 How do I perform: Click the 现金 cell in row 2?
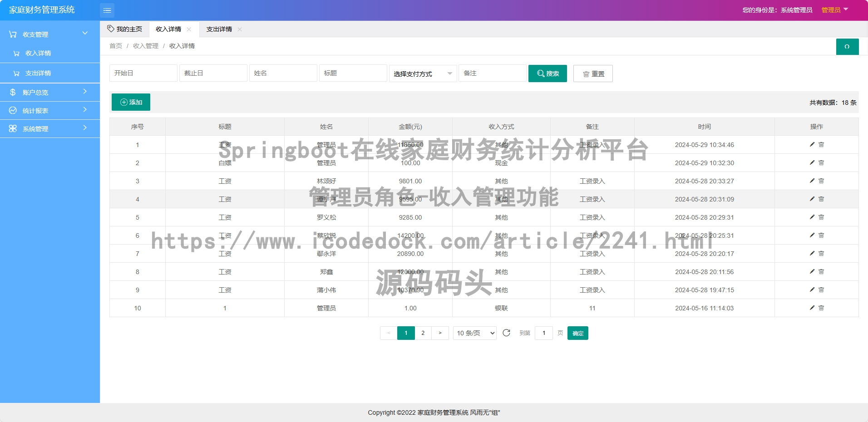click(x=501, y=163)
